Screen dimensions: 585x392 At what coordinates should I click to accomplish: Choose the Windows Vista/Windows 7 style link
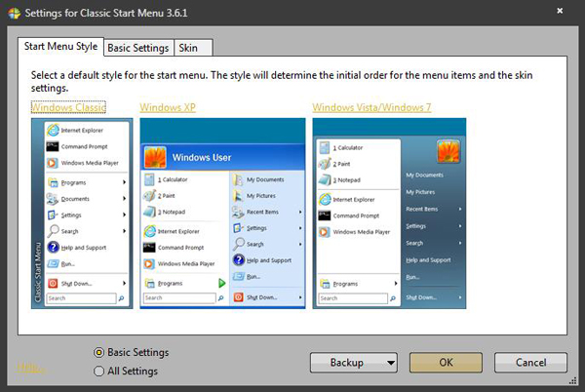tap(371, 107)
